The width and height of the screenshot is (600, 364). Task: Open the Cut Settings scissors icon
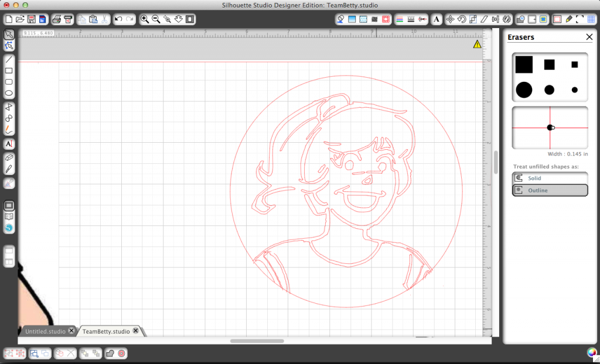coord(422,19)
